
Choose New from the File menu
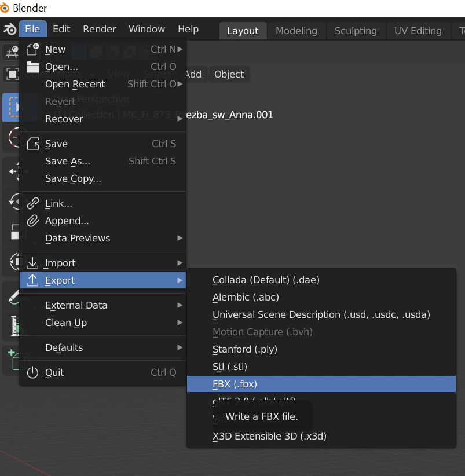pyautogui.click(x=103, y=49)
